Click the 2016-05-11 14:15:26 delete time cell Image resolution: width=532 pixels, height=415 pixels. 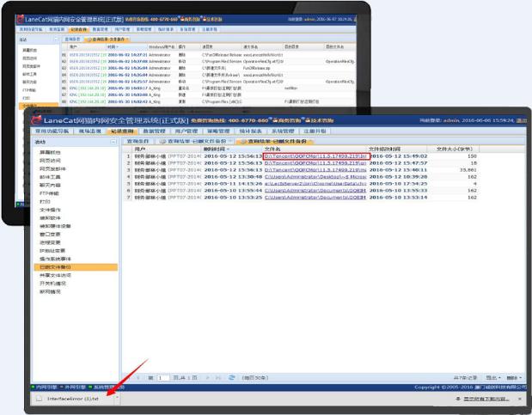[233, 184]
